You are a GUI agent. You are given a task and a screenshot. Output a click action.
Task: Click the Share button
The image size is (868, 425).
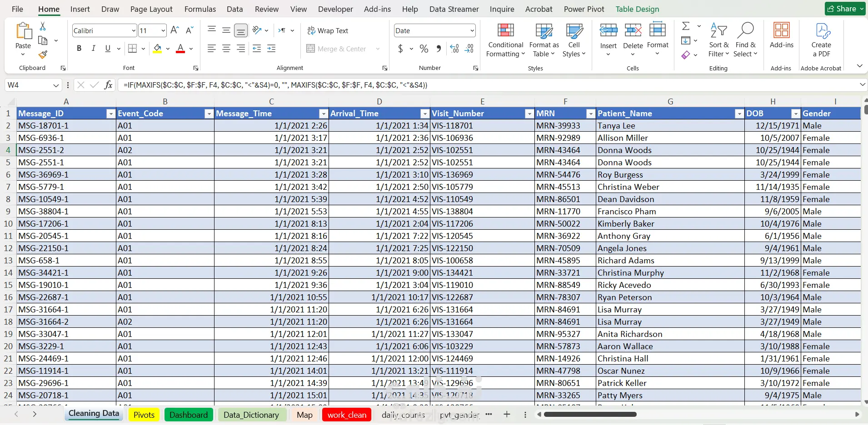click(x=845, y=9)
